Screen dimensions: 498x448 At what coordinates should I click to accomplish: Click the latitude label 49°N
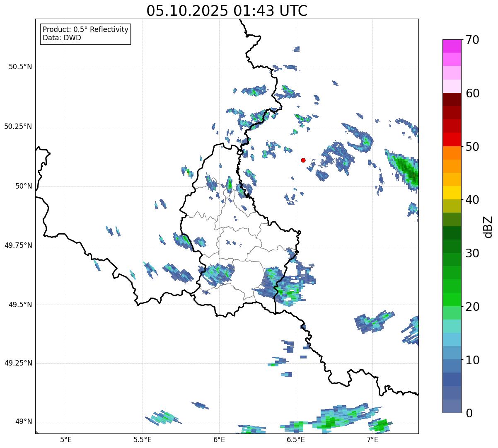point(24,422)
